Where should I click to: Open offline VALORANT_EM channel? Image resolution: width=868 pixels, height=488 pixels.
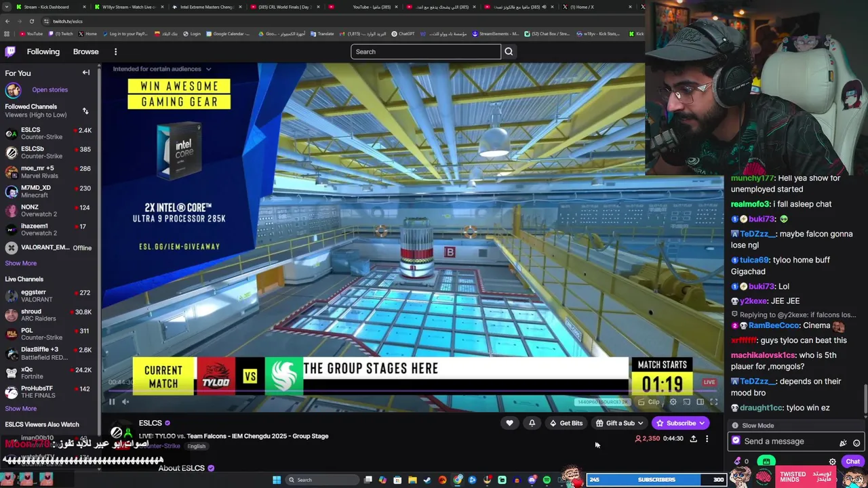(49, 248)
